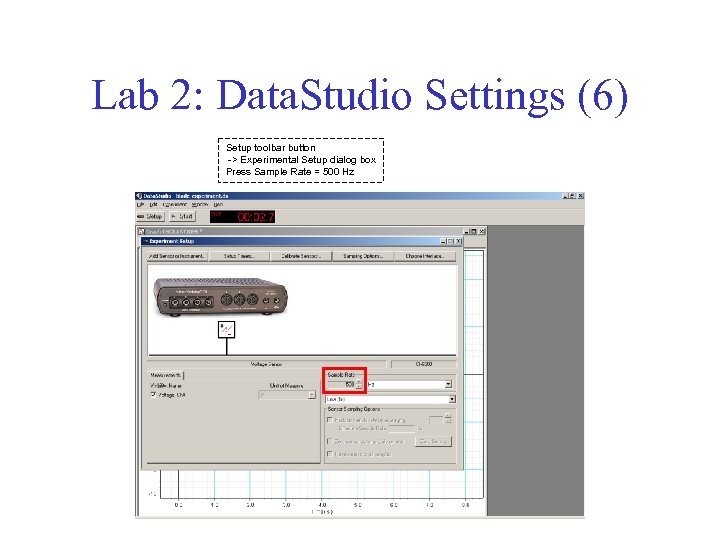The height and width of the screenshot is (540, 720).
Task: Open the Window menu
Action: click(200, 204)
